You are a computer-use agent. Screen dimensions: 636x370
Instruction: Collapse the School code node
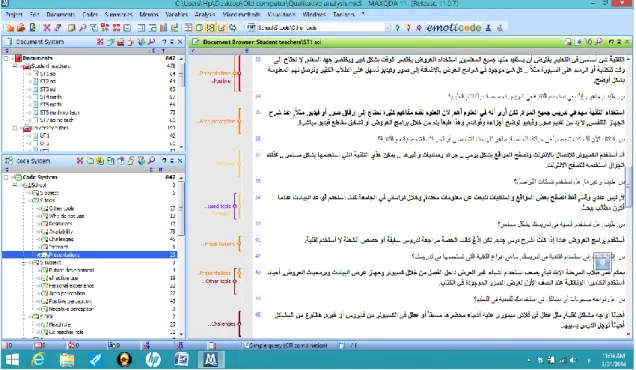(15, 185)
